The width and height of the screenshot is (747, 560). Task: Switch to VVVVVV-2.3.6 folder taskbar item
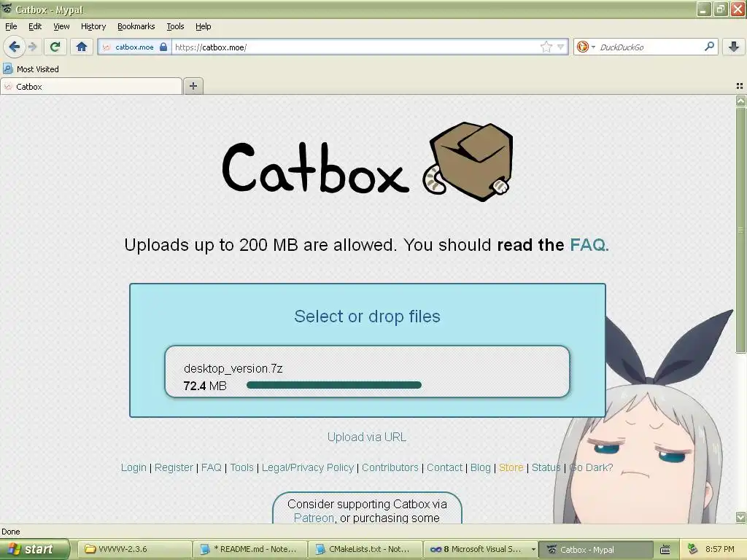(135, 549)
